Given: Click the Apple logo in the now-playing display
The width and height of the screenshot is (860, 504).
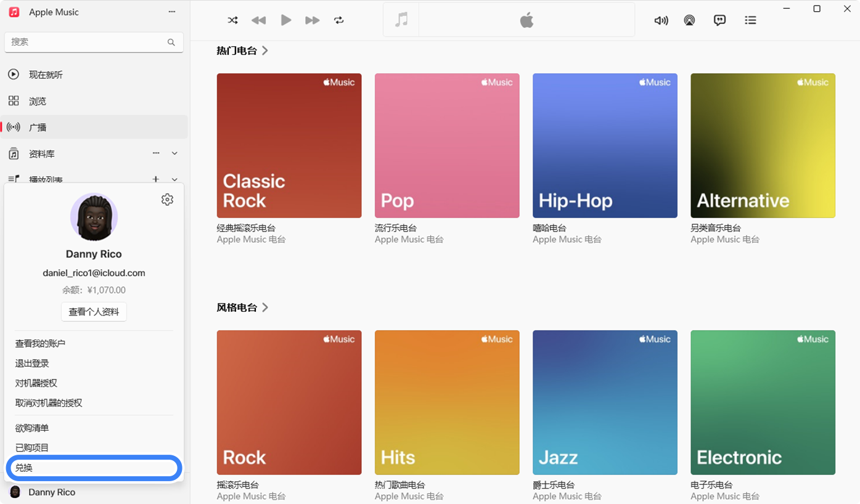Looking at the screenshot, I should pyautogui.click(x=526, y=20).
